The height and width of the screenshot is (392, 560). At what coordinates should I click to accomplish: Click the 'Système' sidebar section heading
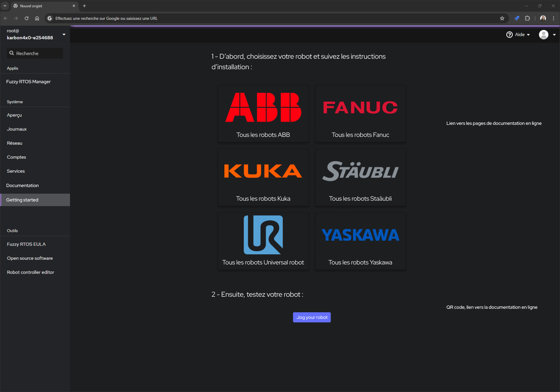tap(15, 102)
